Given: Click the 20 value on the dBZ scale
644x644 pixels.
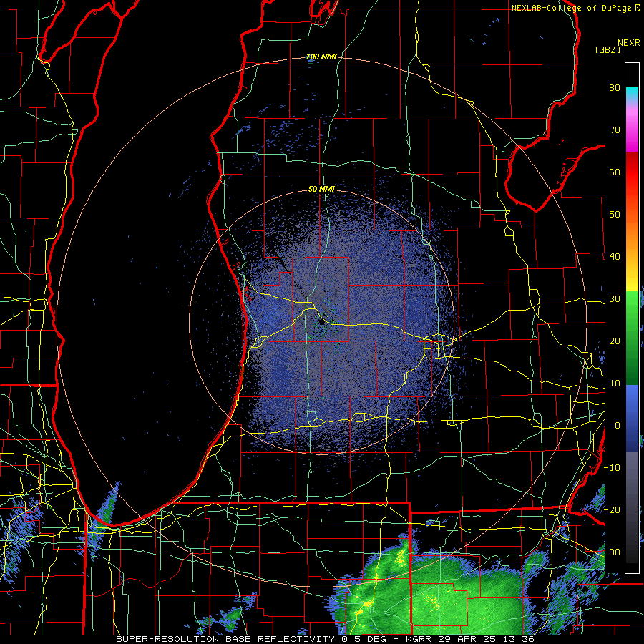Looking at the screenshot, I should (x=615, y=341).
